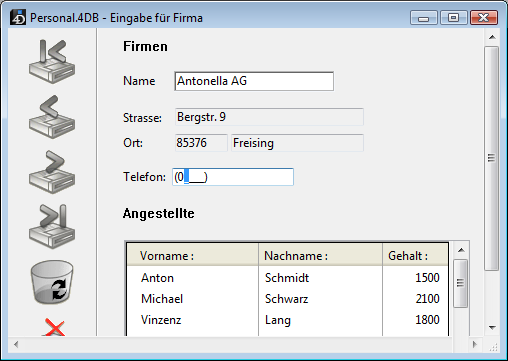The width and height of the screenshot is (508, 361).
Task: Click the form's vertical scrollbar thumb
Action: pos(491,158)
